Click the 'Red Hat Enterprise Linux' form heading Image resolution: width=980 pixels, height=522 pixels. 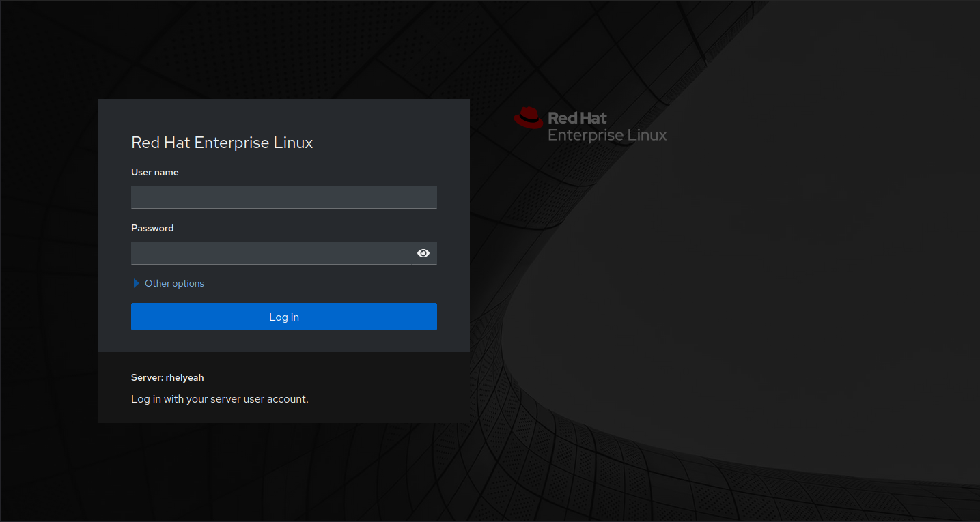point(222,143)
